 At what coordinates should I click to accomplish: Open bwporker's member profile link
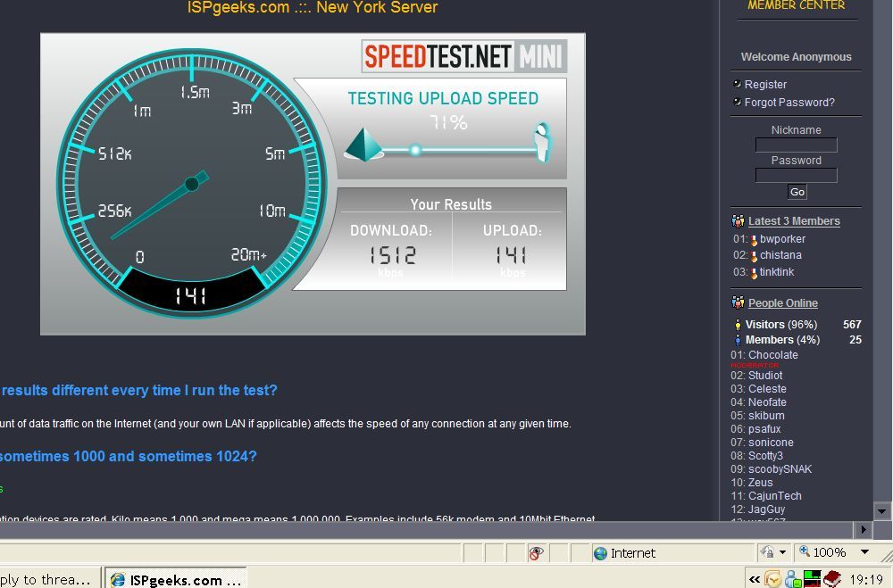coord(782,239)
